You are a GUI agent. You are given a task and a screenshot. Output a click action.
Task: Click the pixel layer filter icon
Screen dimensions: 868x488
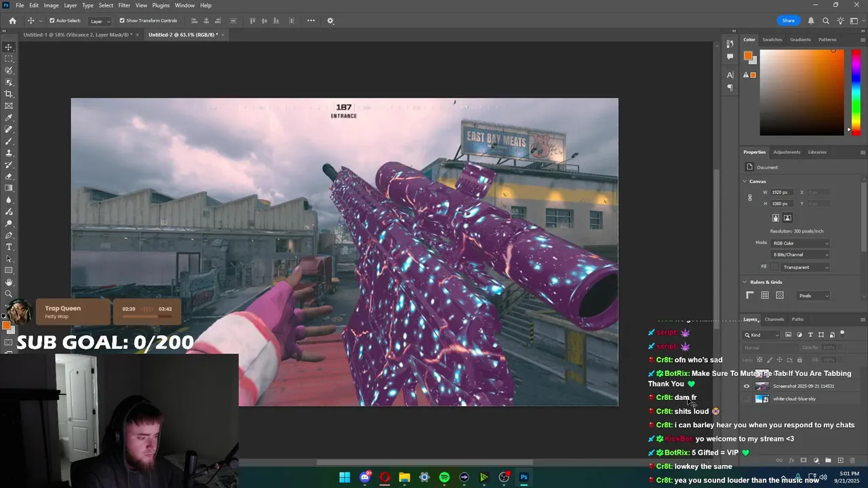788,335
